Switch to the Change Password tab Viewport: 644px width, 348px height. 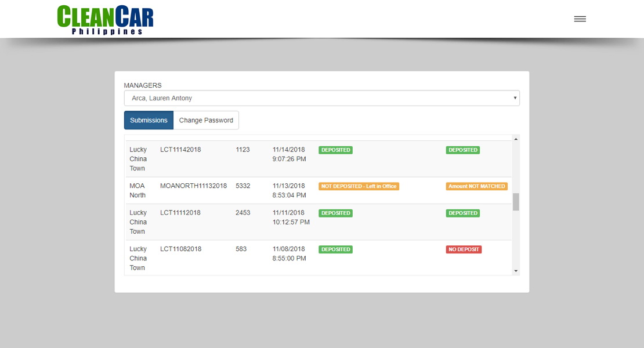pyautogui.click(x=206, y=120)
